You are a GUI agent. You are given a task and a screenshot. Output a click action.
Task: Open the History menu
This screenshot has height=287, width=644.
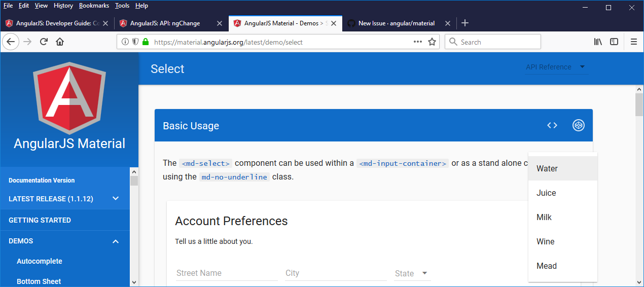(63, 6)
